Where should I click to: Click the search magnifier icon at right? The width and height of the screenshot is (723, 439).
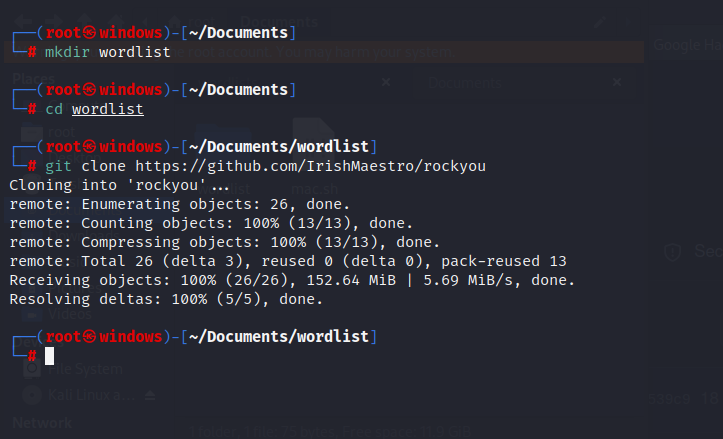(674, 251)
